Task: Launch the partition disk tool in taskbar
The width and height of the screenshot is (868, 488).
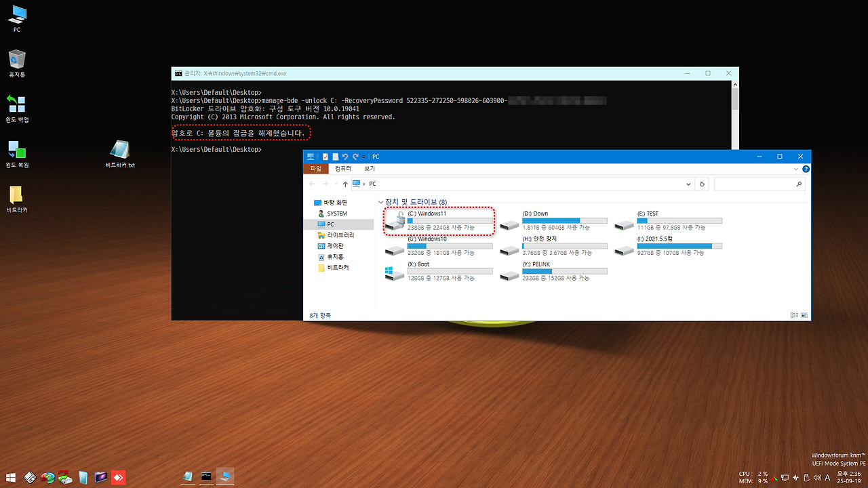Action: (47, 477)
